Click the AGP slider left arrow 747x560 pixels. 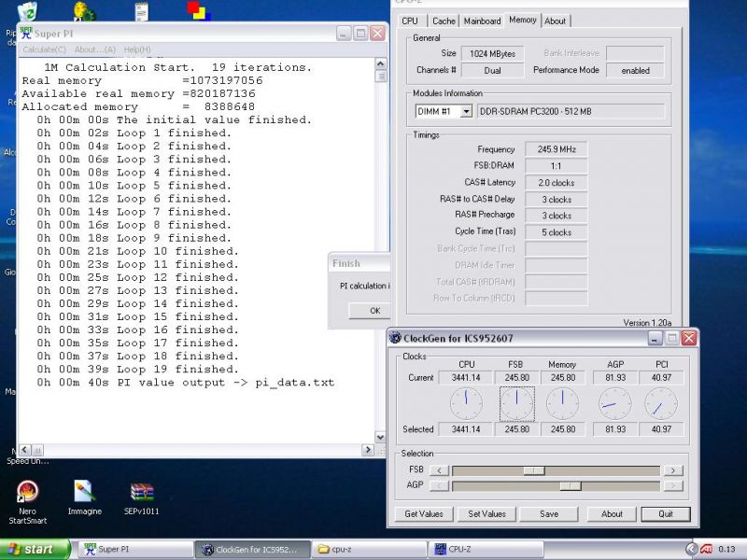click(439, 485)
